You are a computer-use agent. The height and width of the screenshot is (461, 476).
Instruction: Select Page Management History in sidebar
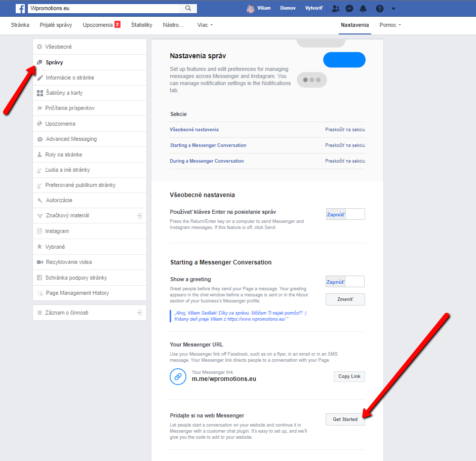[x=90, y=293]
